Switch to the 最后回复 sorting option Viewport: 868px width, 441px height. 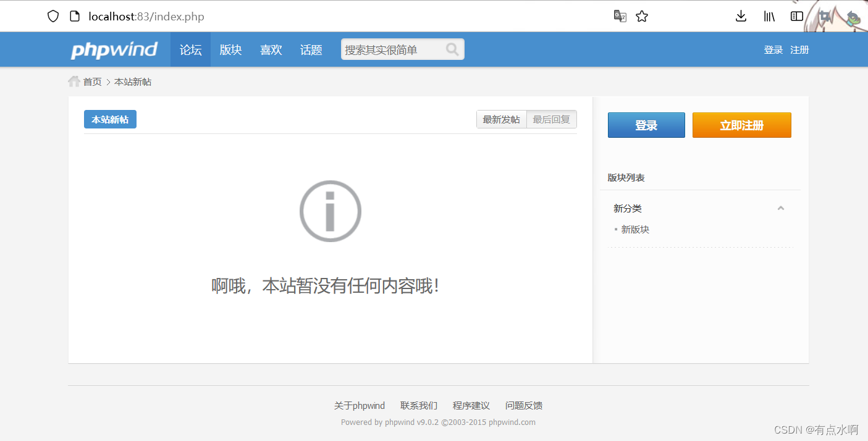552,119
